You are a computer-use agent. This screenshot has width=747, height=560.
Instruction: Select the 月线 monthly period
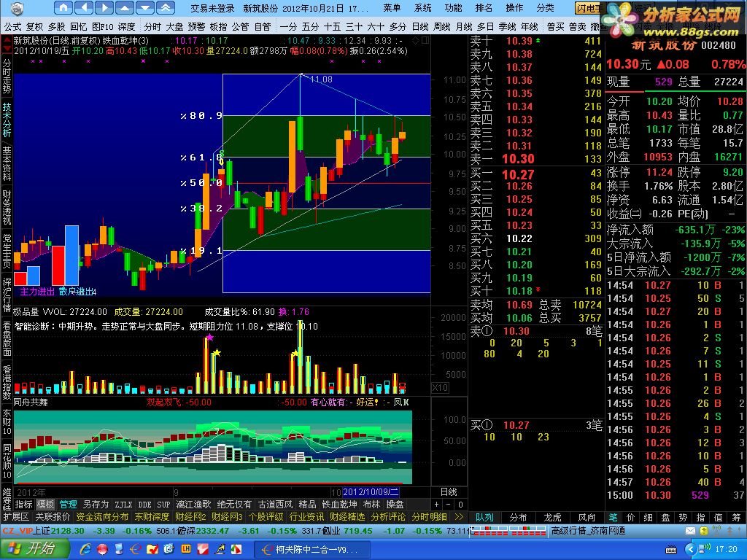(x=464, y=27)
